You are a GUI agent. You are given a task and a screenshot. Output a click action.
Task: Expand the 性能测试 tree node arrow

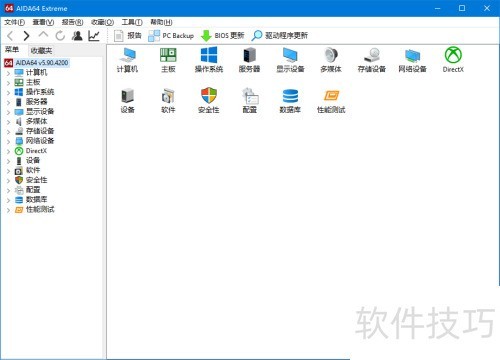click(x=9, y=210)
